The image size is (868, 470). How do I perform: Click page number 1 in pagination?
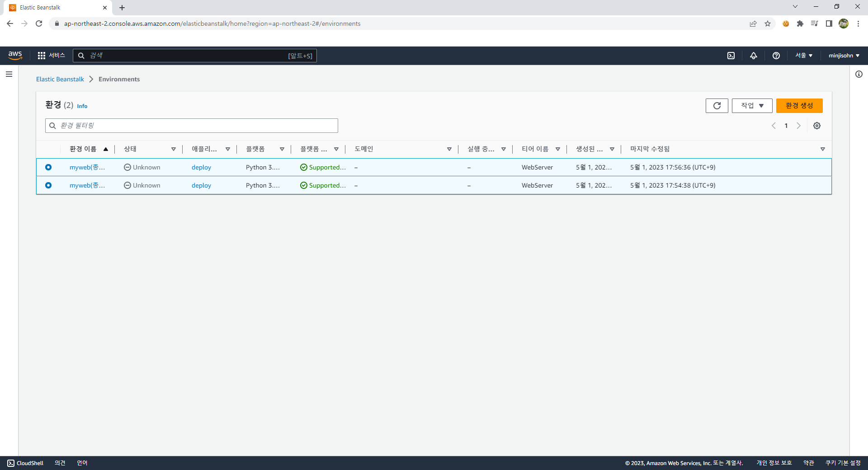786,126
